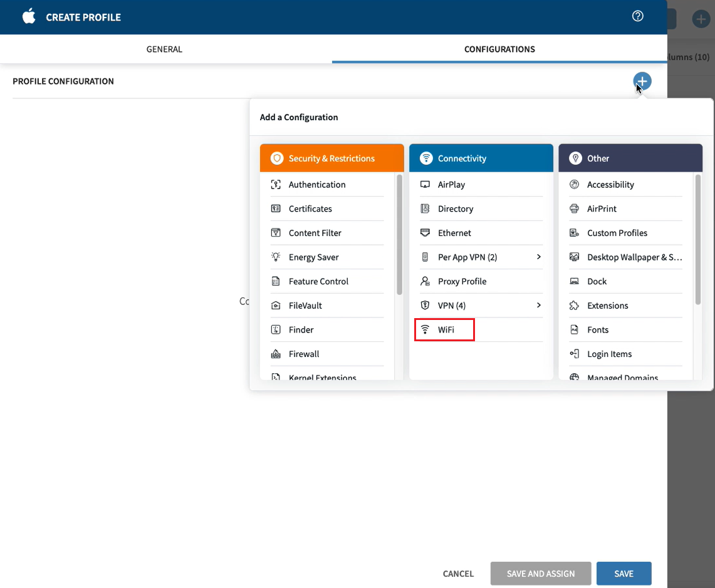This screenshot has height=588, width=715.
Task: Click the Cancel button
Action: (458, 574)
